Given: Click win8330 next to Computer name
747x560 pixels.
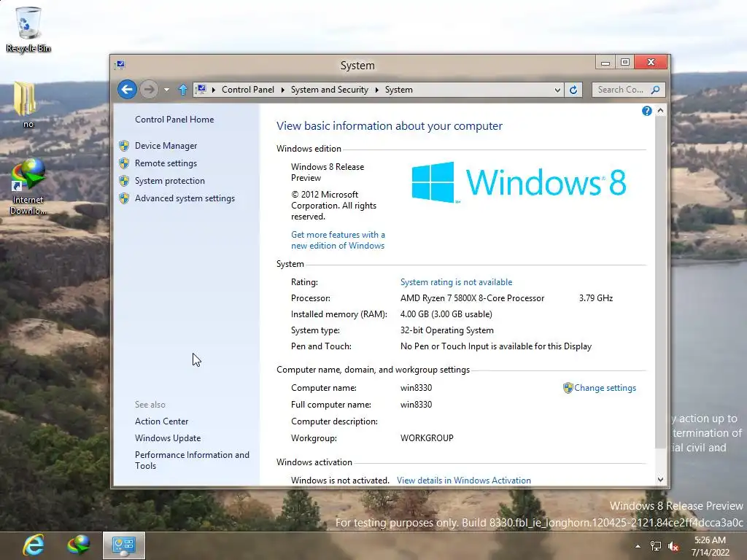Looking at the screenshot, I should [417, 388].
